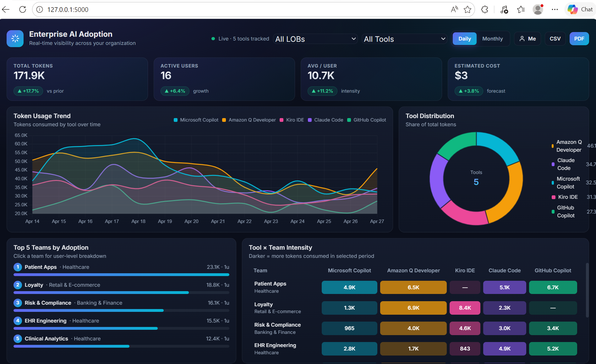Click Loyalty Kiro IDE 8.4K cell
The image size is (596, 364).
coord(465,308)
